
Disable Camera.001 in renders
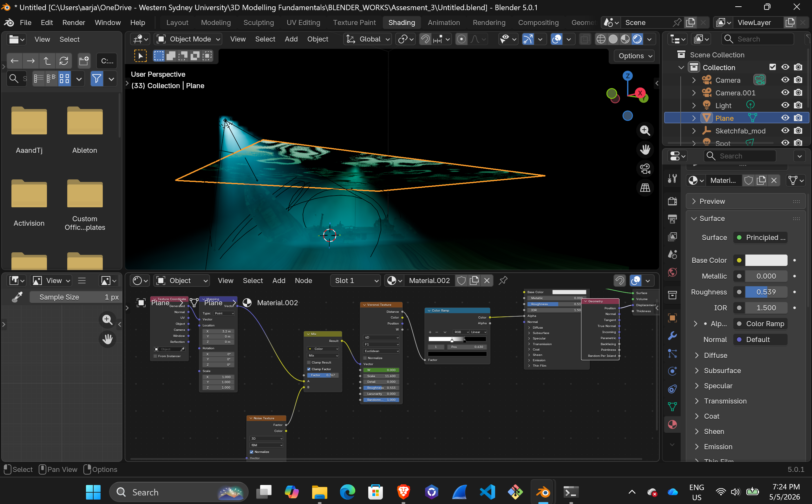point(798,93)
